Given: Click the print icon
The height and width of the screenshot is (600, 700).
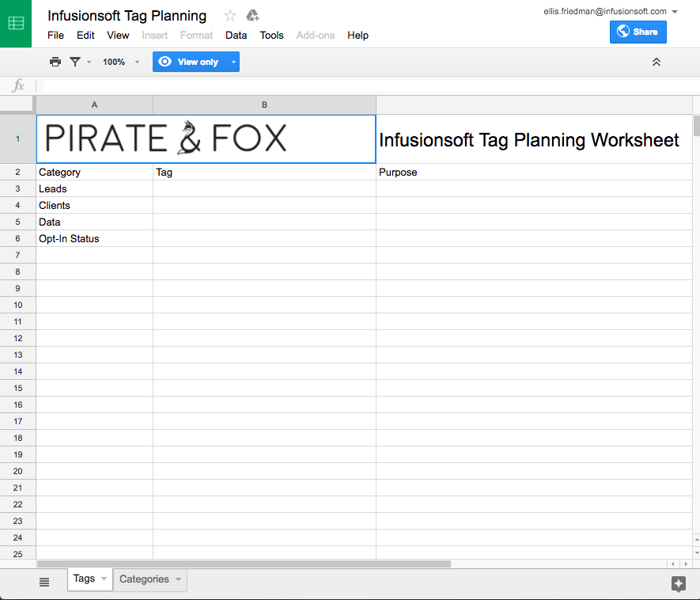Looking at the screenshot, I should point(55,62).
